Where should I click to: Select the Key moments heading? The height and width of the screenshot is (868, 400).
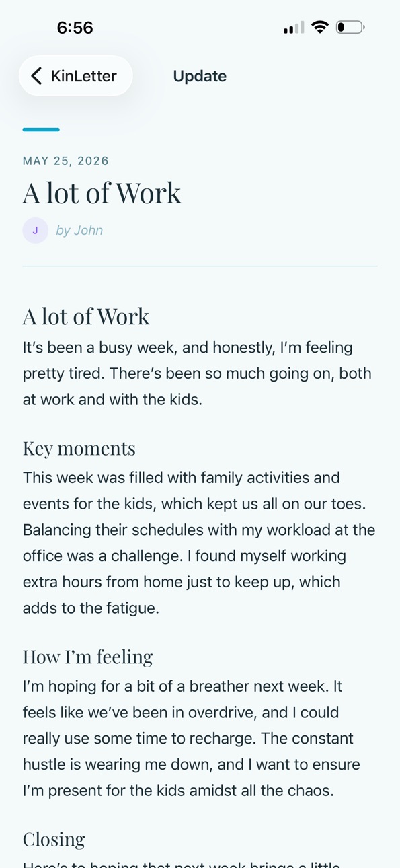click(x=79, y=448)
